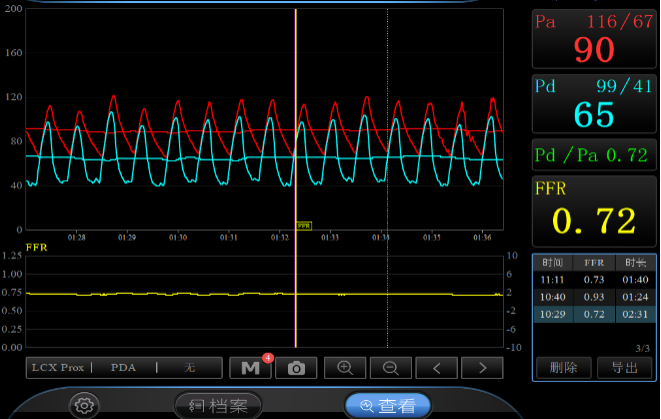Select the highlighted 10:29 recording row

(x=594, y=314)
